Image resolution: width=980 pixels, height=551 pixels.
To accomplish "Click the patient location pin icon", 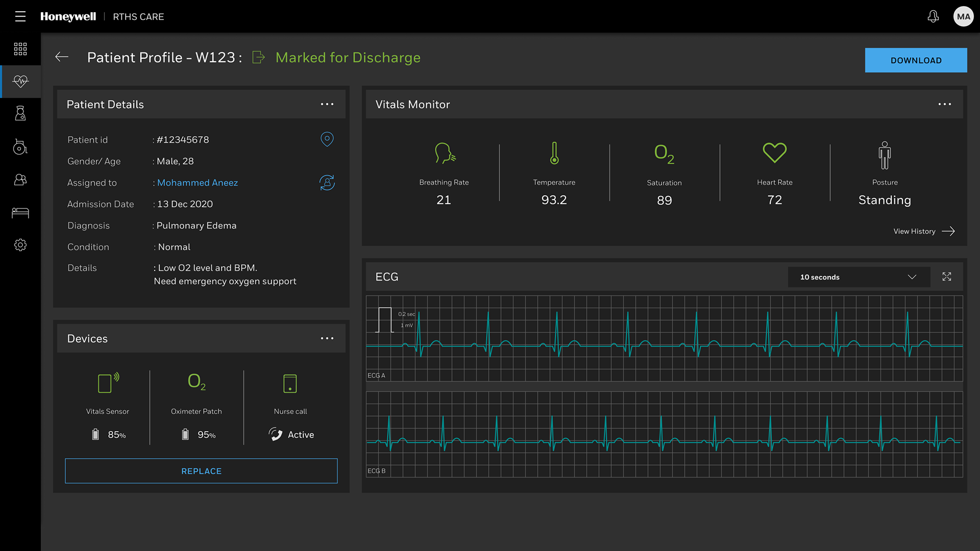I will pos(327,139).
